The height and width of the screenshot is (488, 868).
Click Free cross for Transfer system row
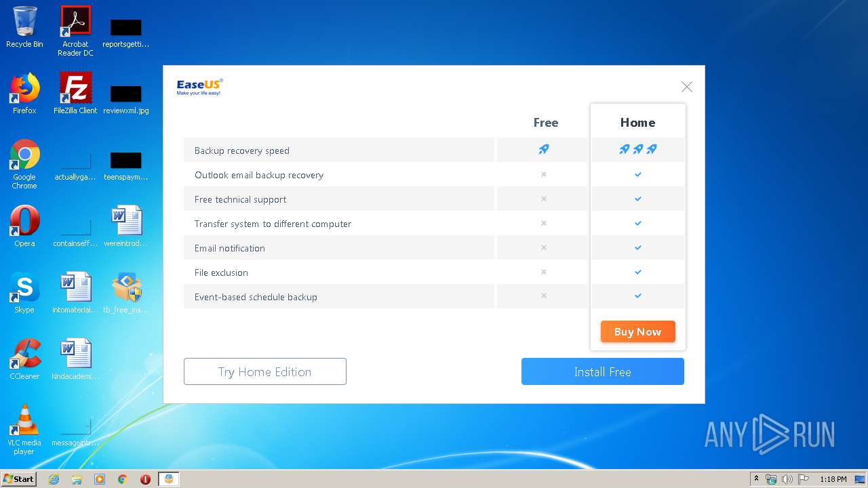coord(544,223)
